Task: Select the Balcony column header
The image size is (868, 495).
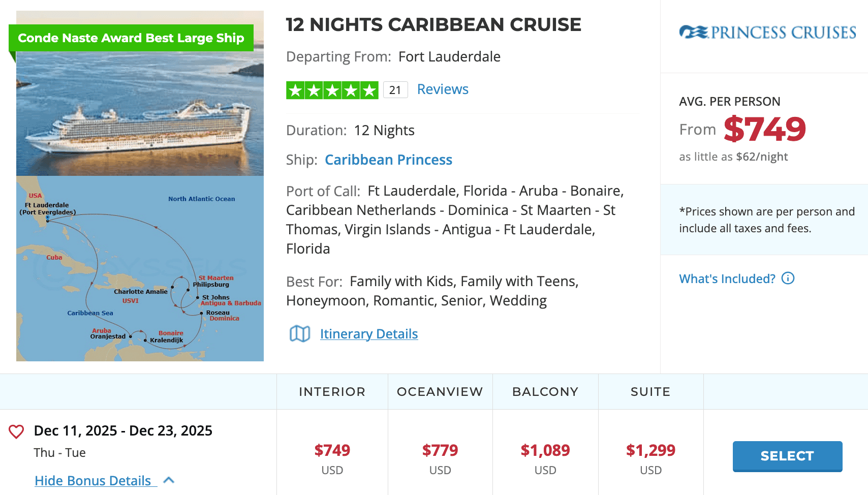Action: (x=545, y=392)
